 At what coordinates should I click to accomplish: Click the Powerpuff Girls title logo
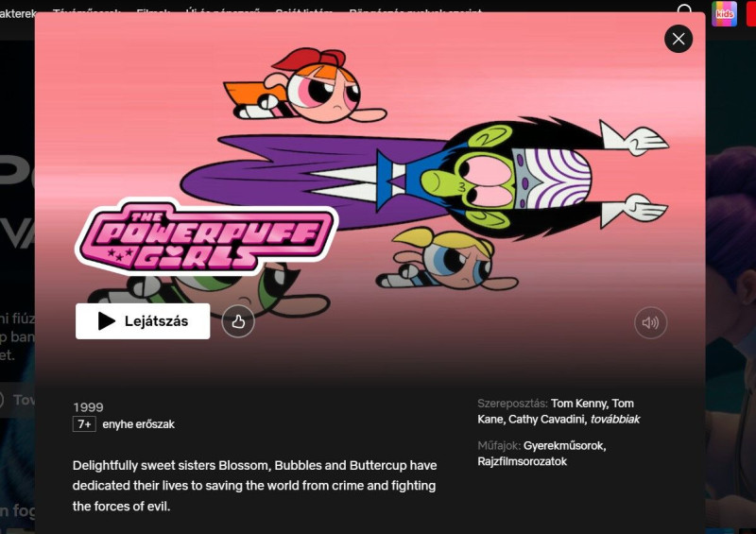(x=206, y=236)
